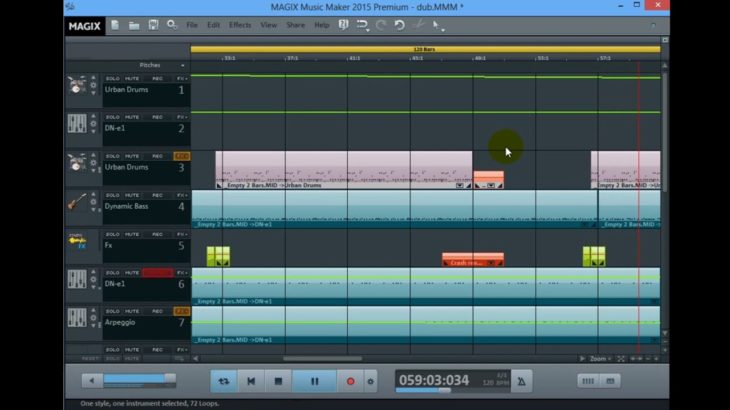The width and height of the screenshot is (730, 410).
Task: Open the undo history dropdown arrow
Action: 368,30
